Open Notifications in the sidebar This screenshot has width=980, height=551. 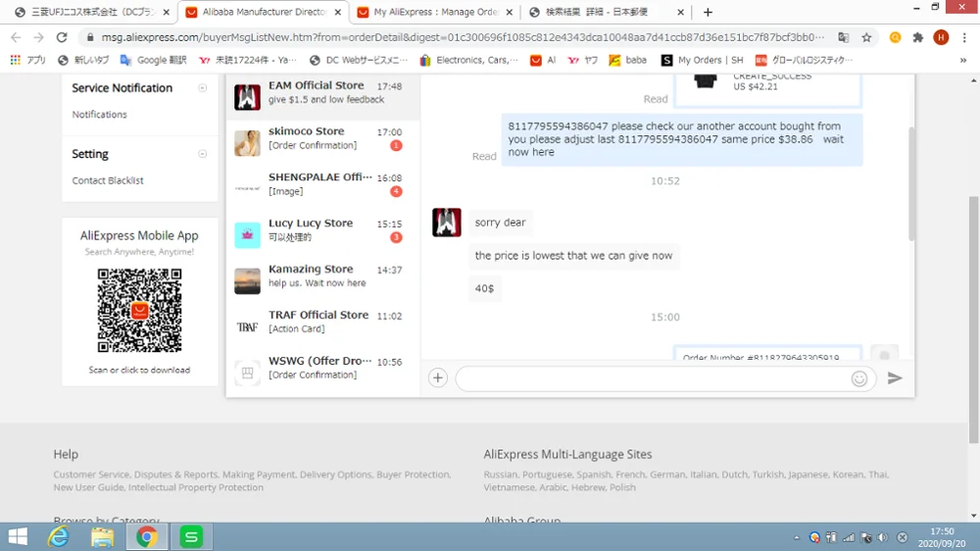[x=99, y=115]
